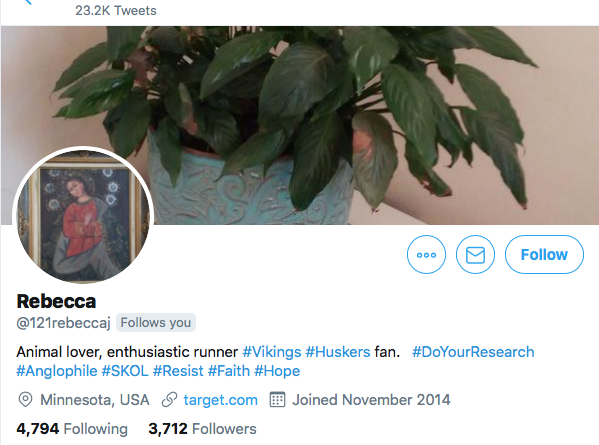Click the #Faith hashtag

229,371
